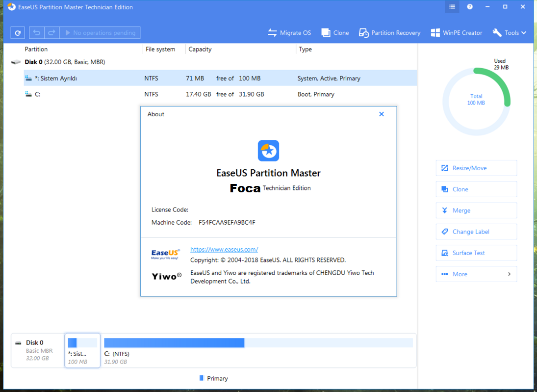Expand the Tools dropdown menu

pos(509,33)
